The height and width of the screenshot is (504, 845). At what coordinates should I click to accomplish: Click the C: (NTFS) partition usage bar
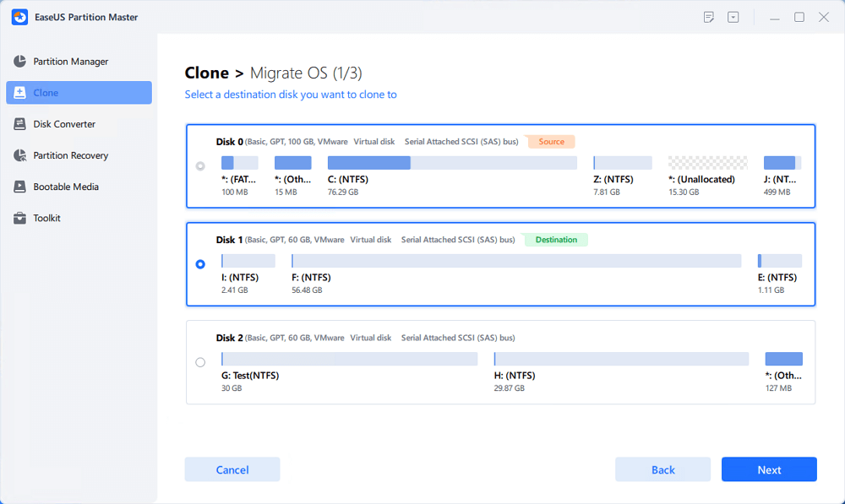coord(452,163)
